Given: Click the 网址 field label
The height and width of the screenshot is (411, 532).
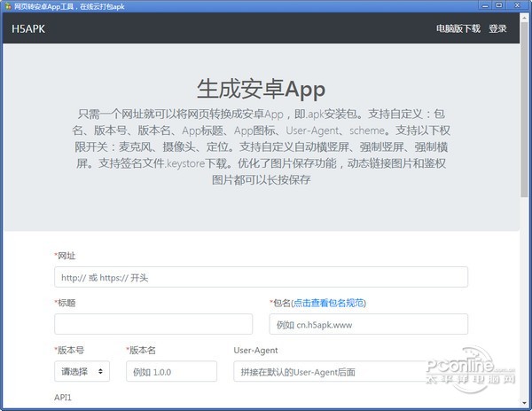Looking at the screenshot, I should pos(66,256).
